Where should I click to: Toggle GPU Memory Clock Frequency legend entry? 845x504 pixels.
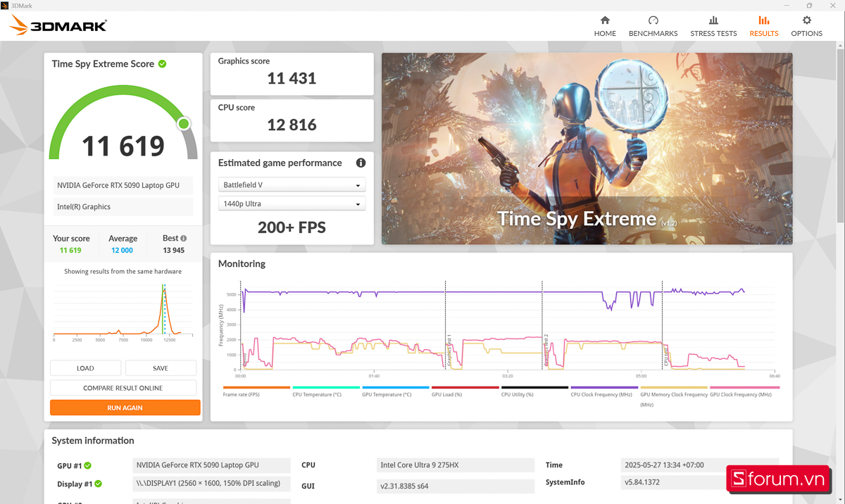coord(674,396)
